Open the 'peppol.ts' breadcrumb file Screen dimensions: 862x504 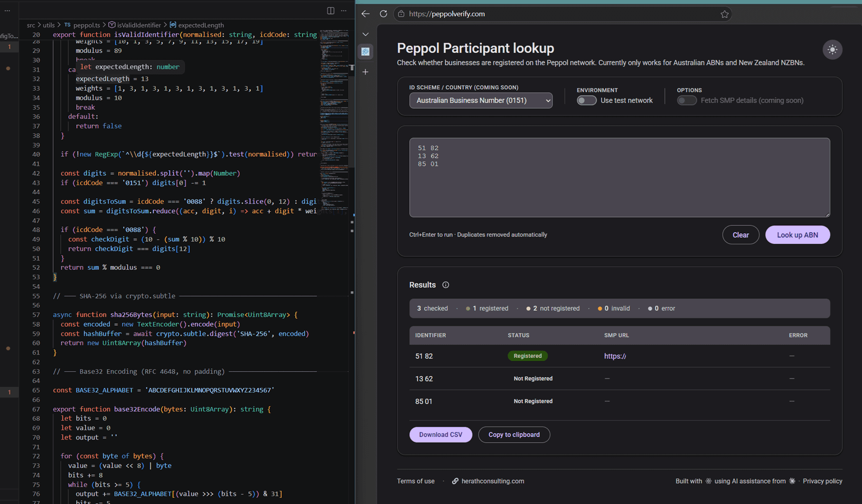87,25
